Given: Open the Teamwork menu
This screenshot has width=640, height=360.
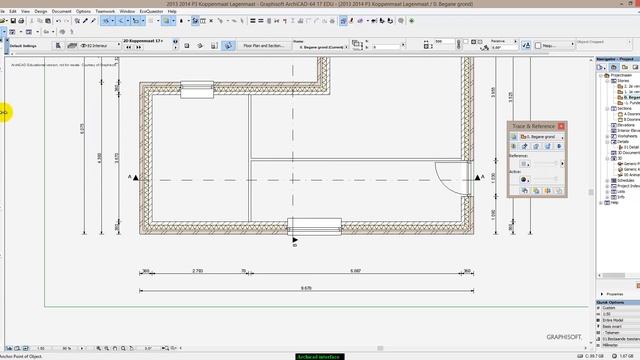Looking at the screenshot, I should click(105, 11).
